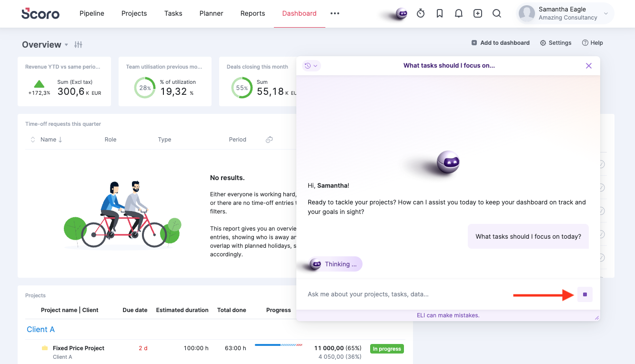The width and height of the screenshot is (635, 364).
Task: Open the bookmarks icon in header
Action: click(x=440, y=13)
